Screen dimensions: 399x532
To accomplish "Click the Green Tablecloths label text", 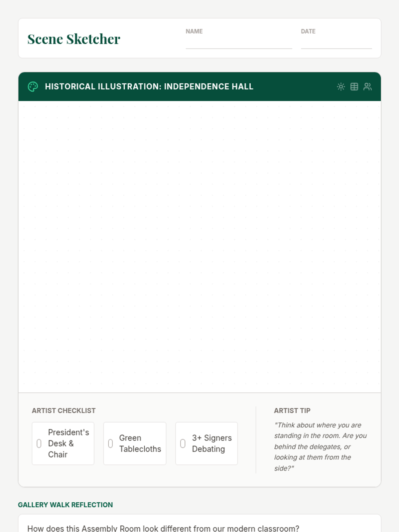I will click(140, 444).
